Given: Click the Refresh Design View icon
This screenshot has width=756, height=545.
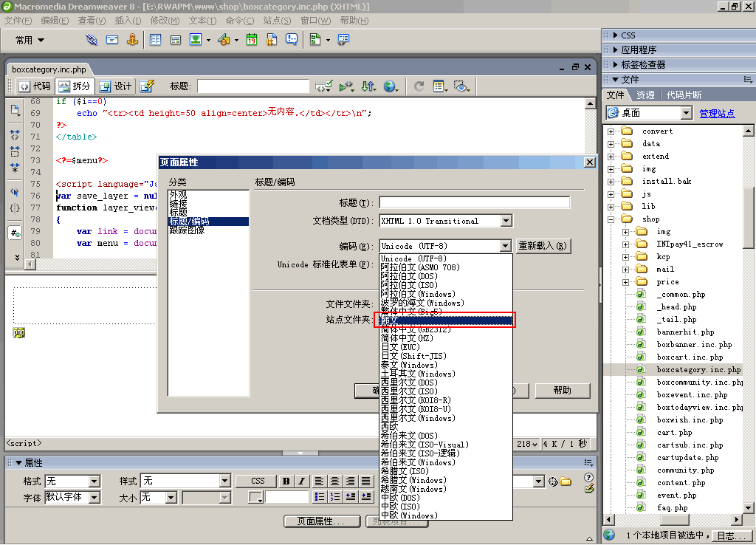Looking at the screenshot, I should click(419, 86).
